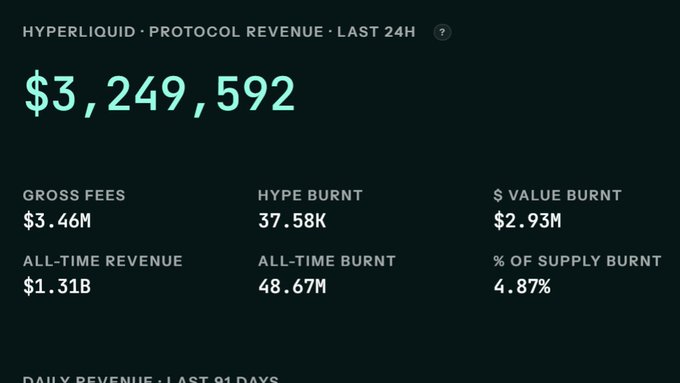Click the '% OF SUPPLY BURNT' label
680x383 pixels.
pyautogui.click(x=577, y=261)
